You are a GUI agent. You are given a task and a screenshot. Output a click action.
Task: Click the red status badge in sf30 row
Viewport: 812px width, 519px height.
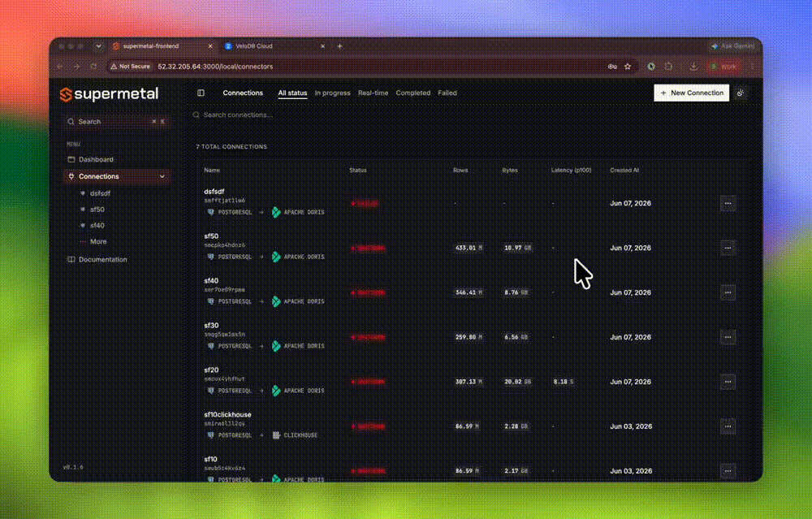(368, 337)
